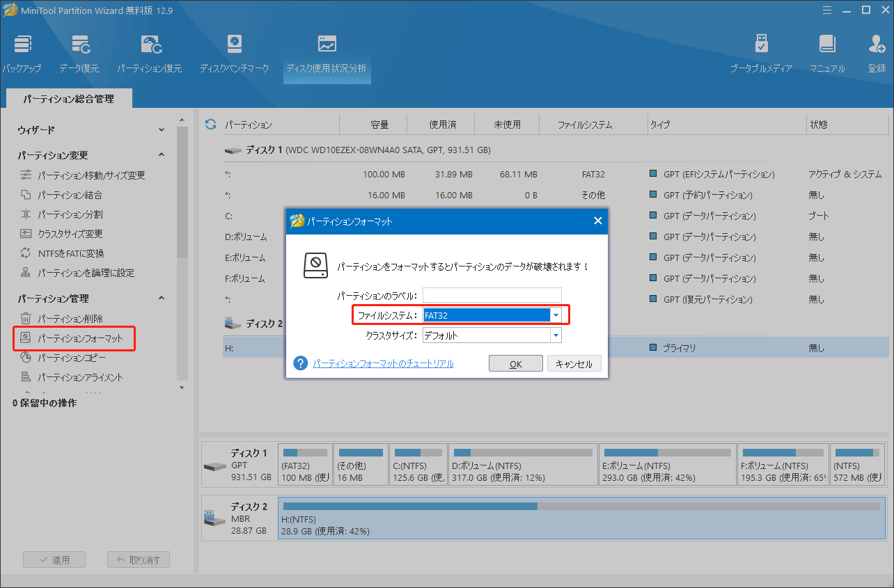
Task: Choose パーティション結合 from the sidebar
Action: coord(61,195)
